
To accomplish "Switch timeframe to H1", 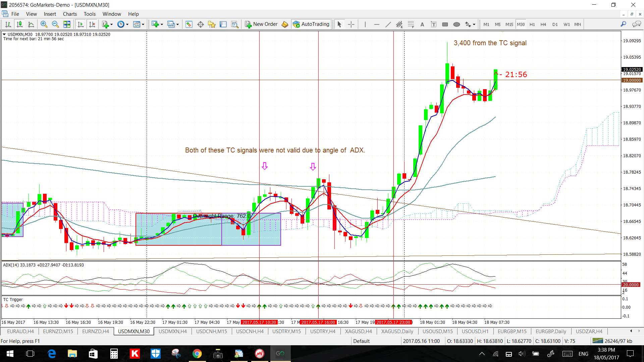I will click(532, 24).
